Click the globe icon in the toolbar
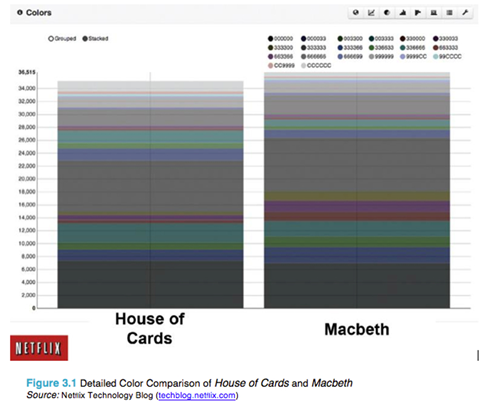The image size is (480, 407). 356,13
